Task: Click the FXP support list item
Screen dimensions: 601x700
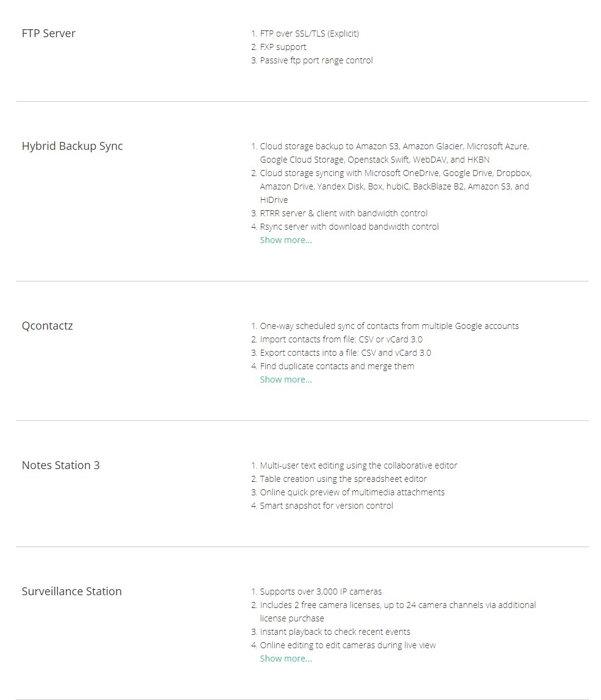Action: tap(283, 47)
